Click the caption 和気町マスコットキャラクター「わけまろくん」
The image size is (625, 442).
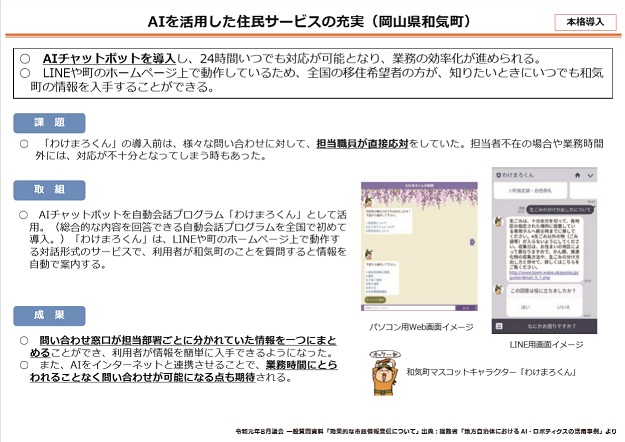coord(491,372)
